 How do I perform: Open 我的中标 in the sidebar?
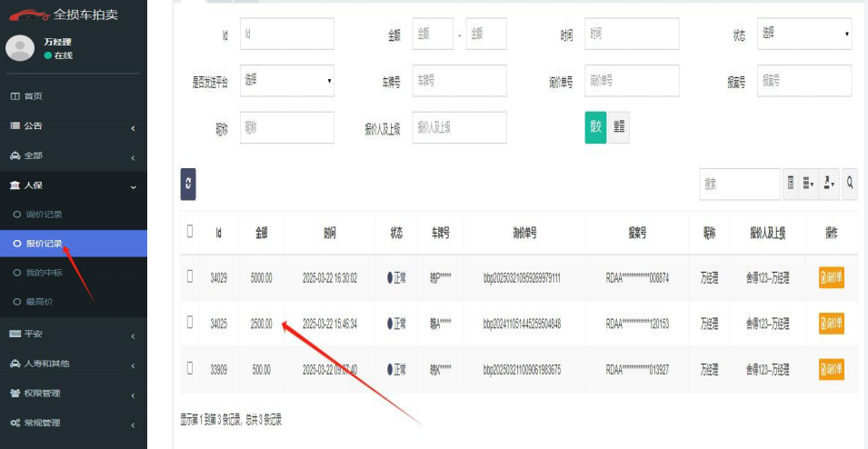pos(44,273)
